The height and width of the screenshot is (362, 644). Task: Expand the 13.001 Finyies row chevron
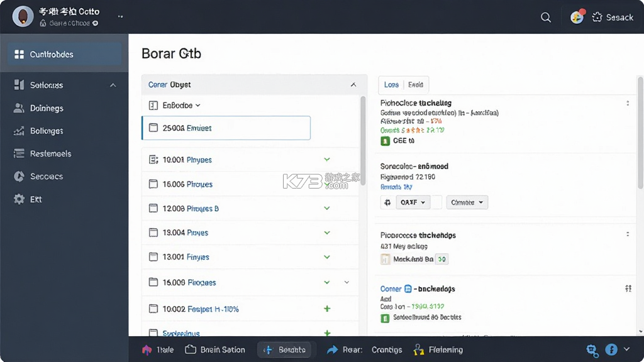327,257
